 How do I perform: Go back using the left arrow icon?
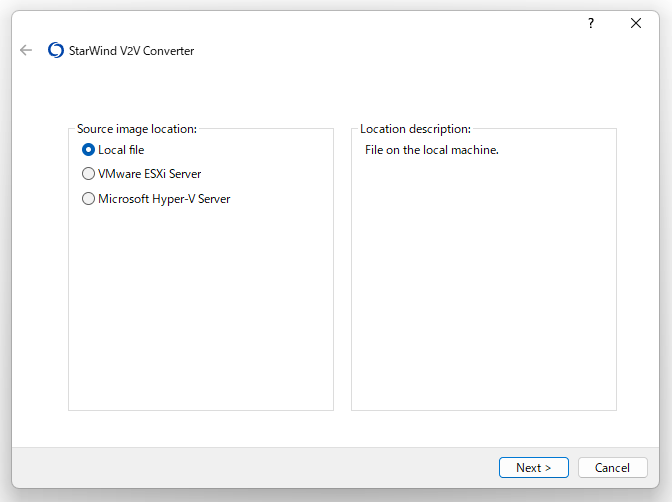26,50
